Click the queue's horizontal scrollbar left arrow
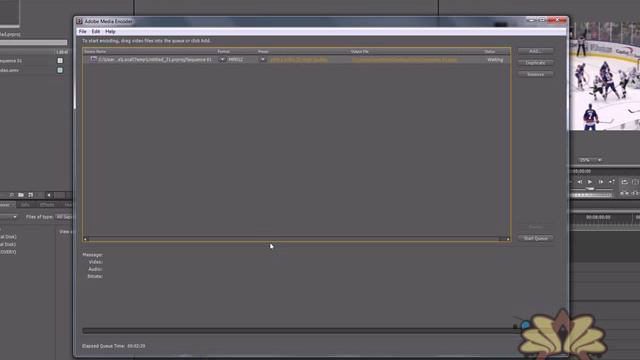The image size is (640, 360). pyautogui.click(x=85, y=239)
